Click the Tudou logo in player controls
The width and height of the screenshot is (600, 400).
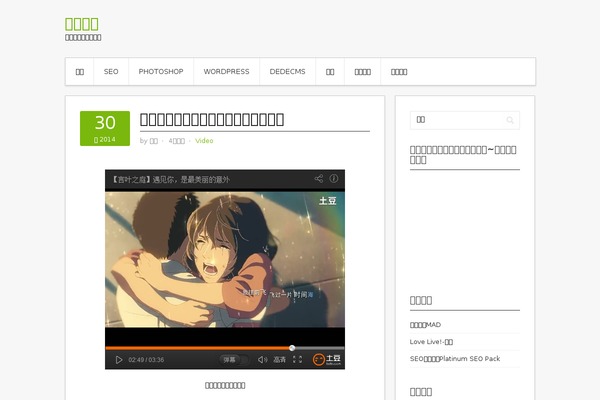click(326, 359)
